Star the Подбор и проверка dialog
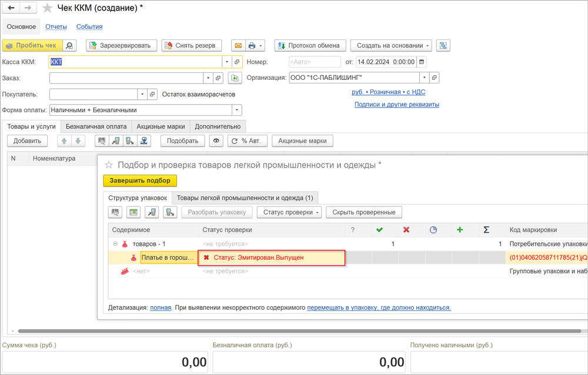This screenshot has height=375, width=588. click(109, 165)
